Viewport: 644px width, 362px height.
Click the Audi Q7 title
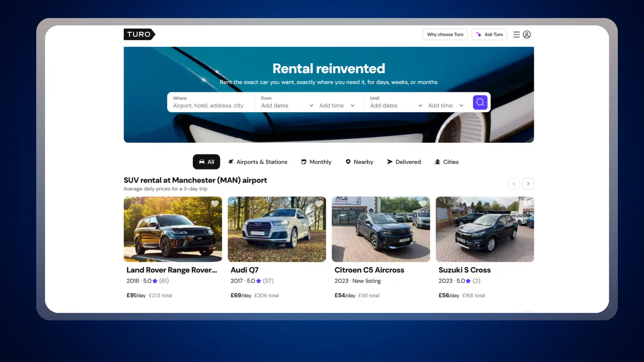245,270
